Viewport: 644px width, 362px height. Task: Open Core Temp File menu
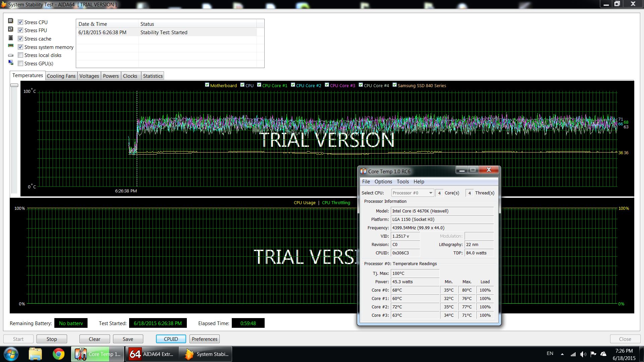[x=366, y=182]
